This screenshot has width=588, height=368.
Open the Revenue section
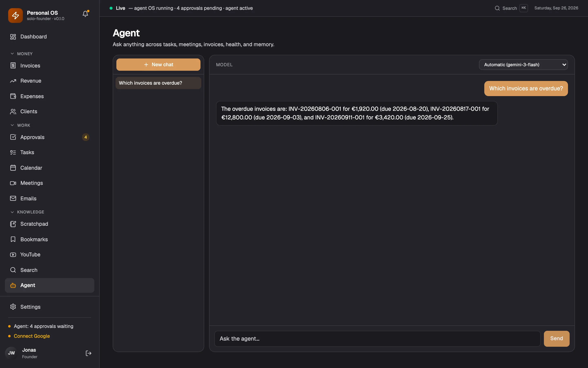click(x=49, y=81)
